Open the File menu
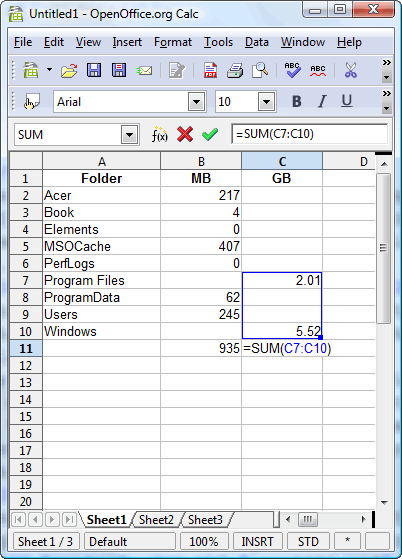 (x=23, y=42)
